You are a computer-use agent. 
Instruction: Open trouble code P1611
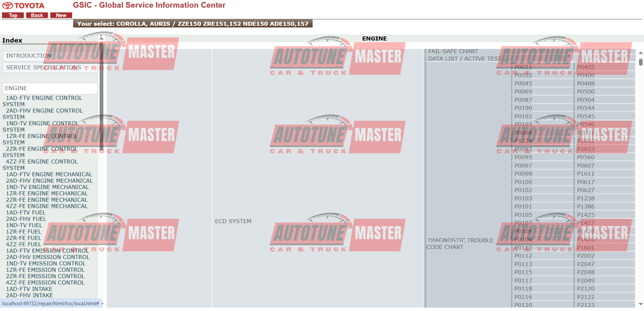tap(586, 174)
